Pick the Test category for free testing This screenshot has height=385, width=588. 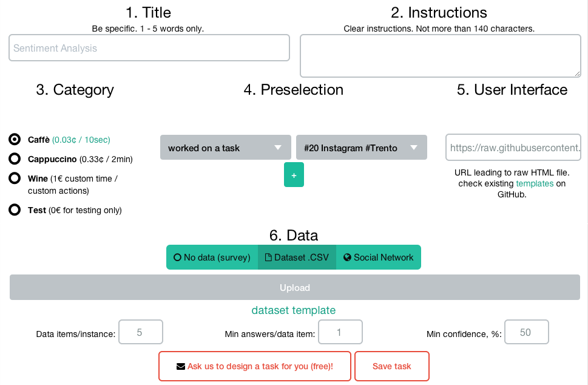click(15, 210)
